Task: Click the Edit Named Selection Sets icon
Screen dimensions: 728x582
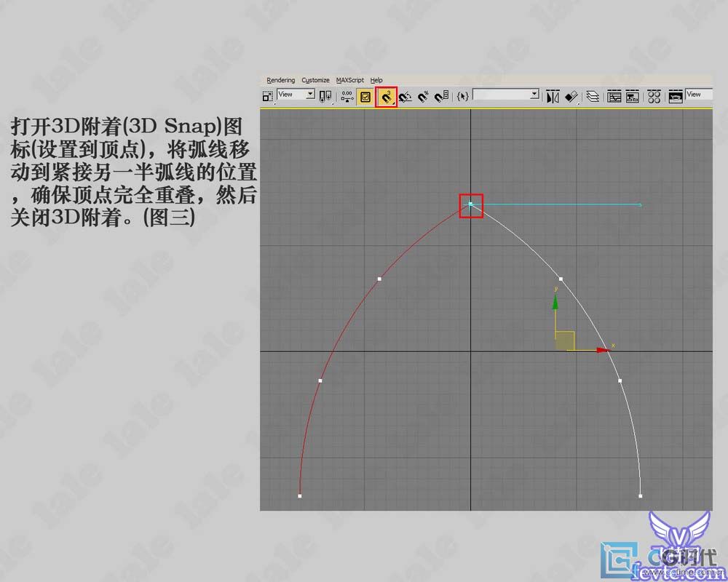Action: click(x=462, y=97)
